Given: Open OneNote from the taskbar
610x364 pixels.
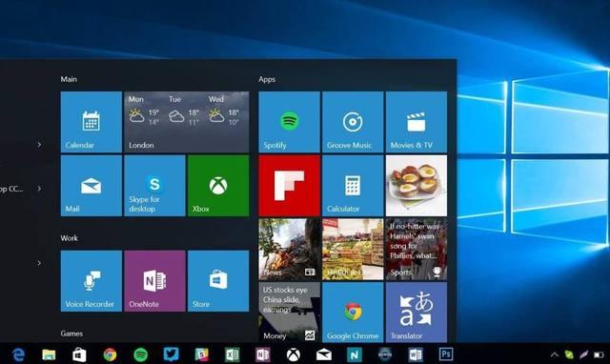Looking at the screenshot, I should click(x=263, y=354).
